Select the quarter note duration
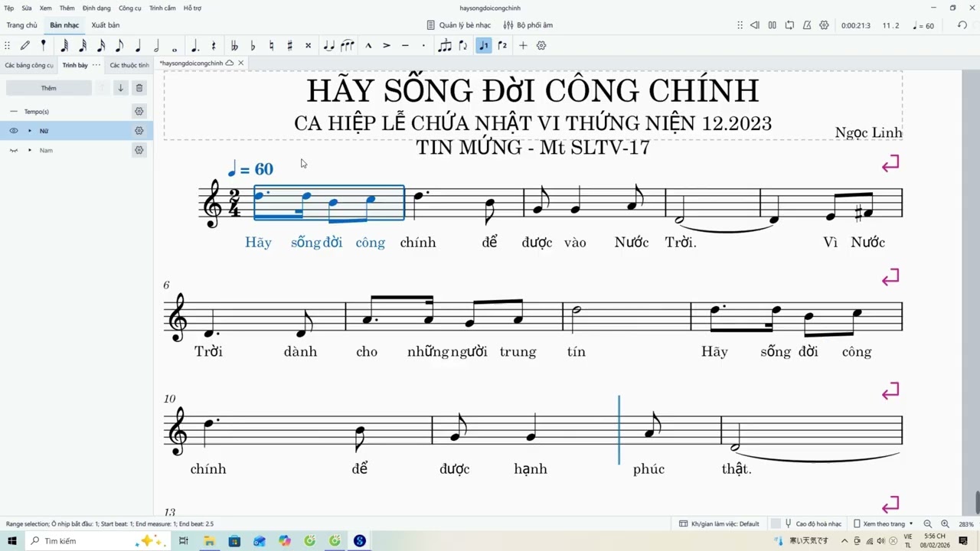980x551 pixels. point(138,46)
